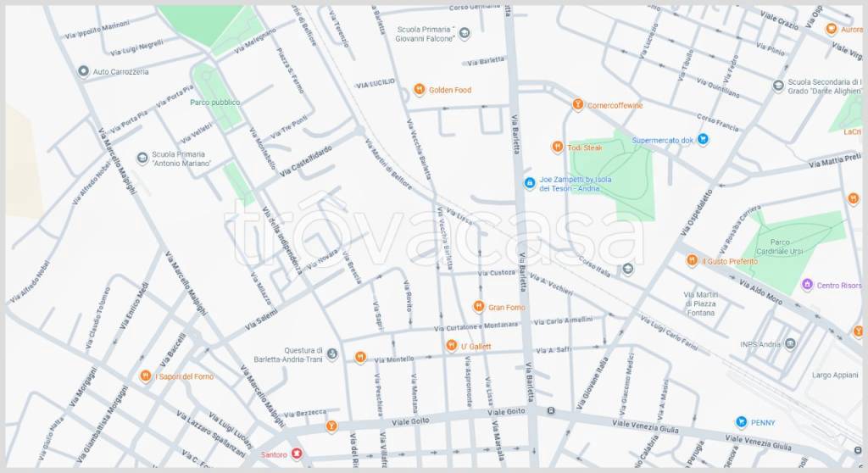Select the Parco pubblico label
This screenshot has height=473, width=868.
(214, 103)
